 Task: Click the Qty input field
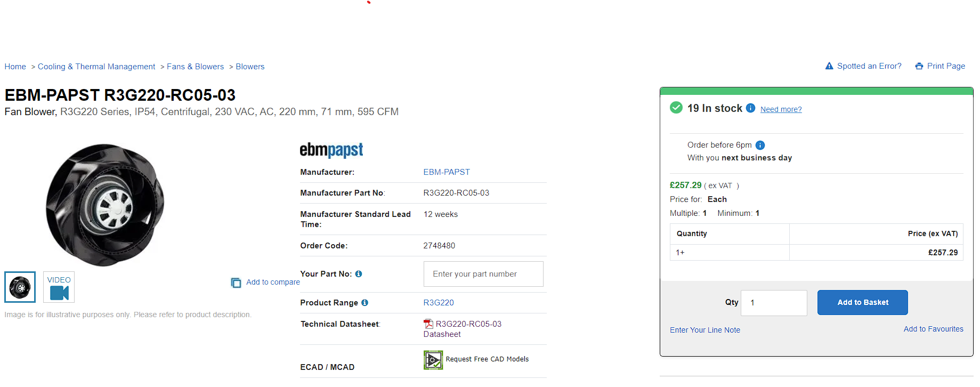coord(774,303)
